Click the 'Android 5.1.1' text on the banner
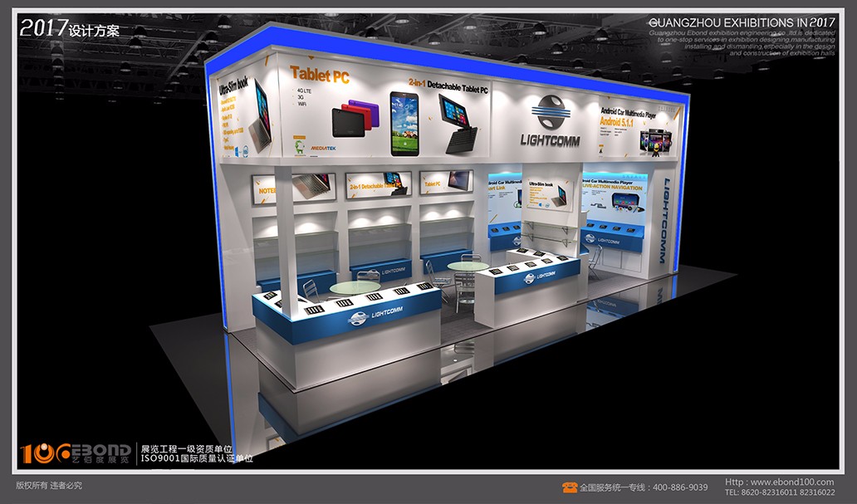The image size is (857, 504). click(616, 122)
